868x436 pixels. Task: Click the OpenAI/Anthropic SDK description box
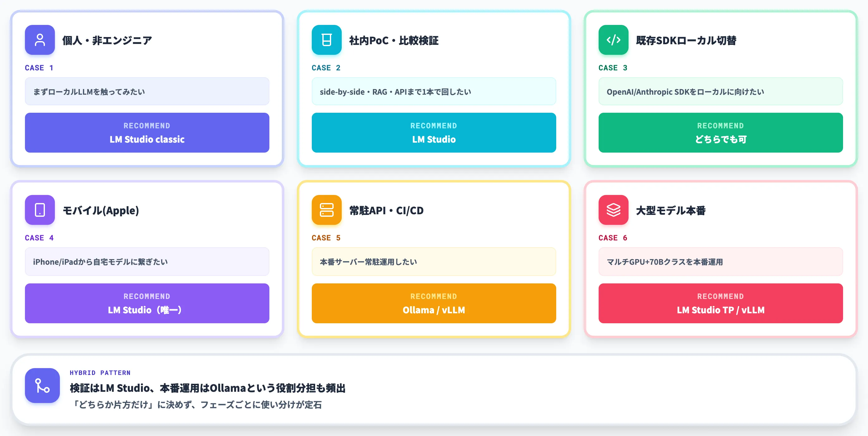721,92
